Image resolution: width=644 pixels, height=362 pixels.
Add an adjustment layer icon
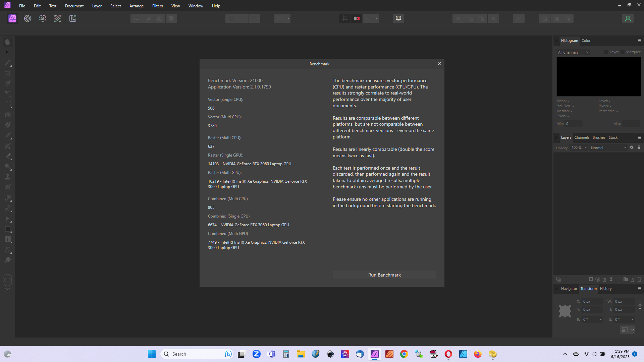click(x=598, y=279)
